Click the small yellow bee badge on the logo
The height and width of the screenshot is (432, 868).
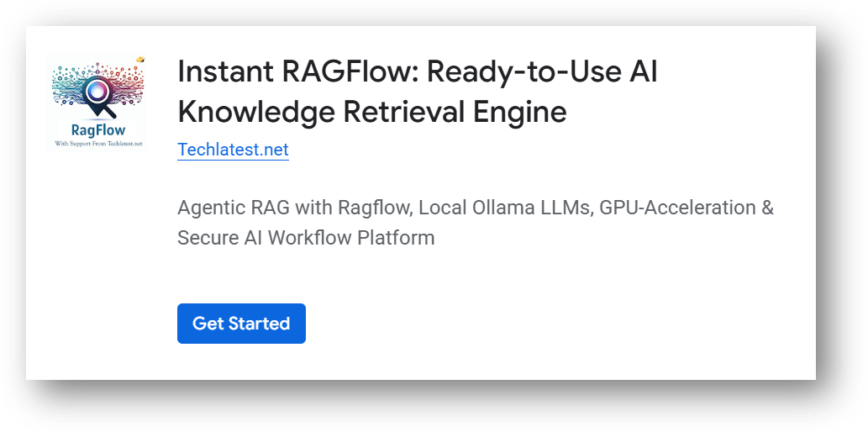point(139,60)
